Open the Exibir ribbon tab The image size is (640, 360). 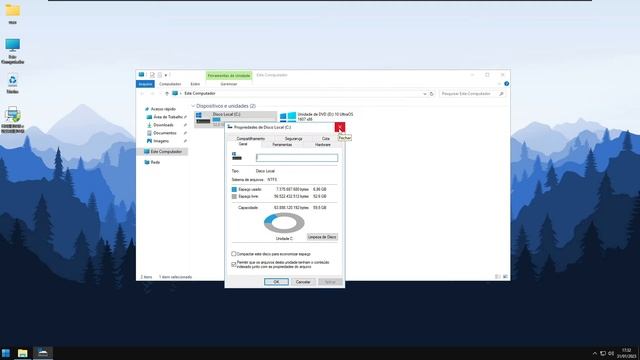[195, 84]
